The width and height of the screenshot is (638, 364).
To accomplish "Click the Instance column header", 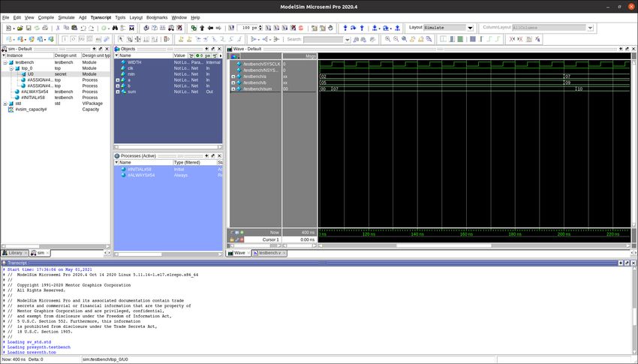I will tap(27, 56).
